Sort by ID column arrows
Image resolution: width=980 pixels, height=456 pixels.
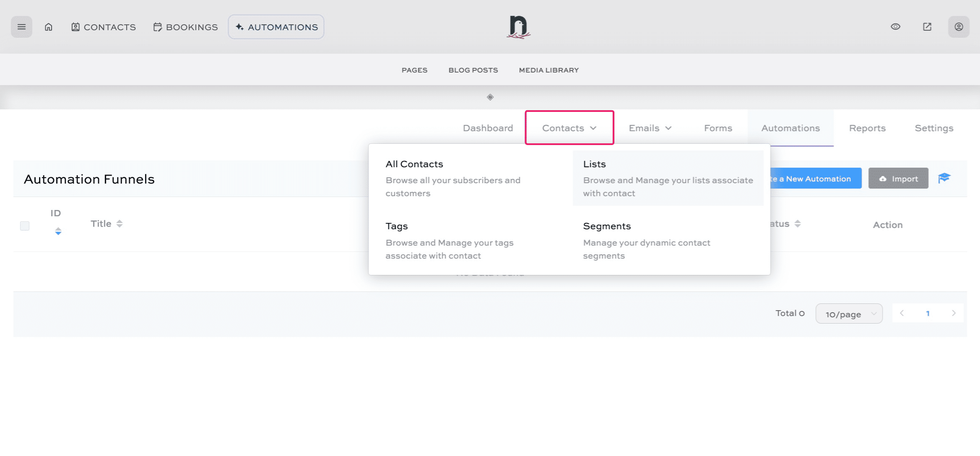(58, 231)
